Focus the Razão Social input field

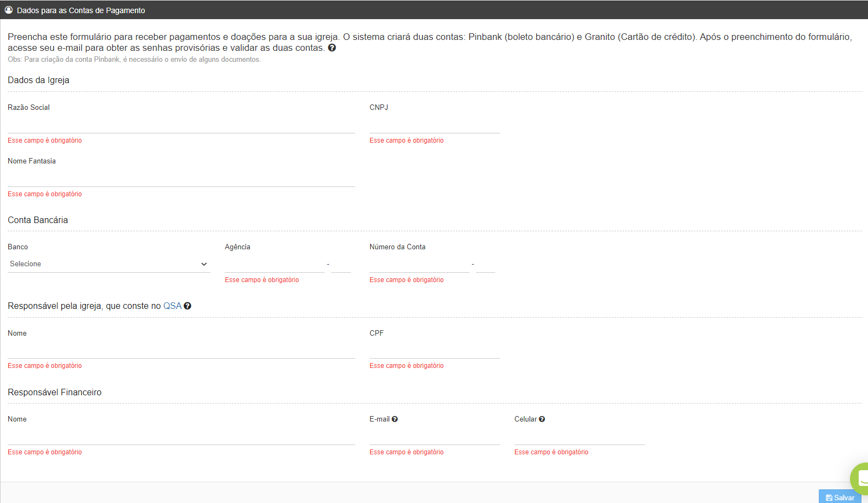(181, 125)
